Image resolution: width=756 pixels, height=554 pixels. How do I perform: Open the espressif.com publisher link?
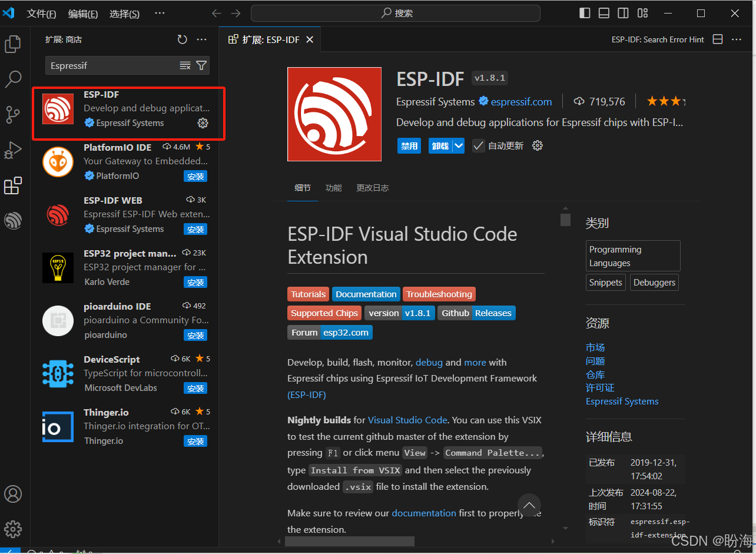[x=521, y=102]
